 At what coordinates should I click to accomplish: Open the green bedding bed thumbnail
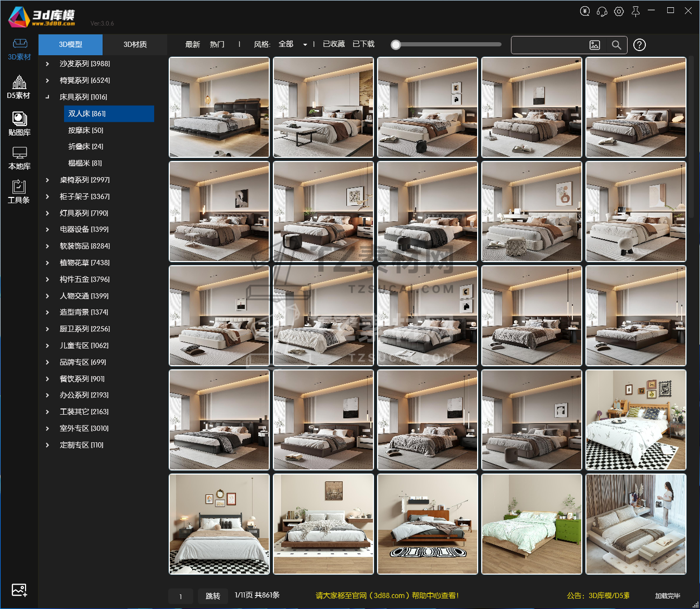pyautogui.click(x=532, y=524)
